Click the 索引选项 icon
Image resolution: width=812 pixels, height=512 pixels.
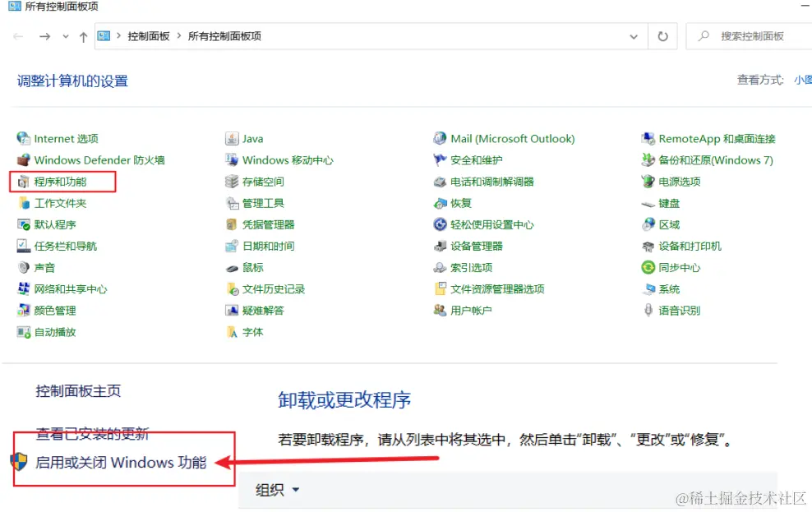[440, 268]
